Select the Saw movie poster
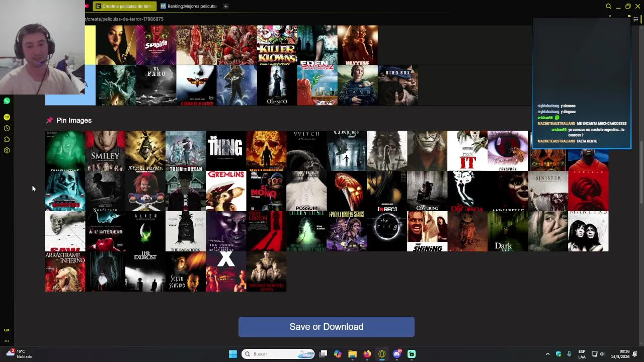The image size is (644, 362). 65,231
